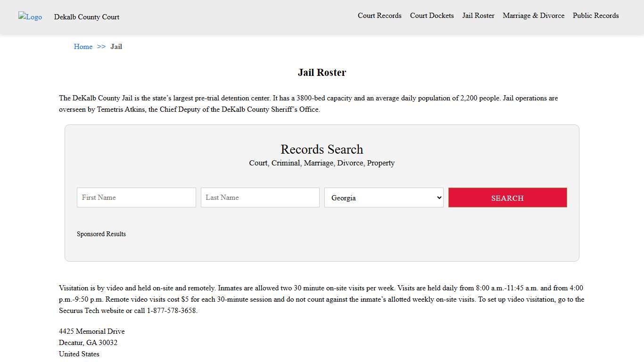This screenshot has height=362, width=644.
Task: Click the Home breadcrumb link
Action: [83, 47]
